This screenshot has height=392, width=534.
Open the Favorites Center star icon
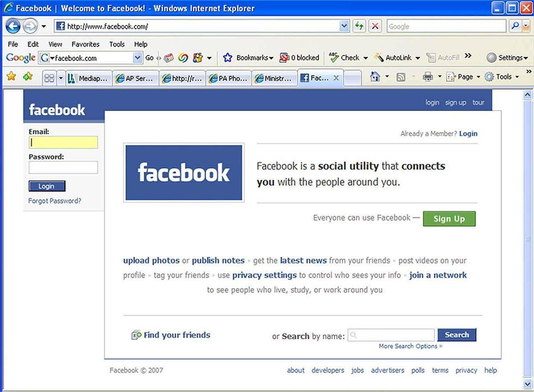pos(11,77)
